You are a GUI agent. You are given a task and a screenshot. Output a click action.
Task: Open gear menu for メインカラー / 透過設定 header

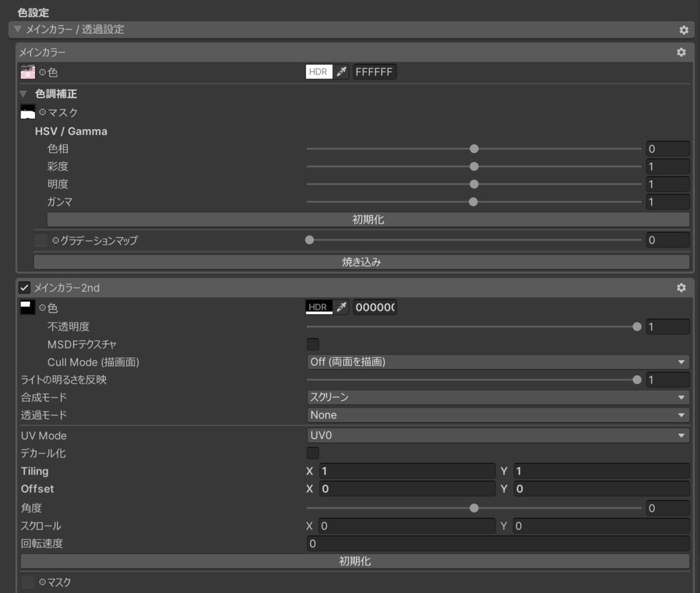pos(684,30)
